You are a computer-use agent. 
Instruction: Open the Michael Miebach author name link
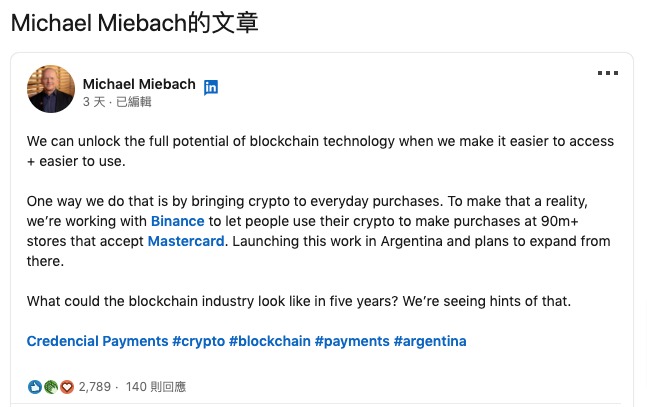pyautogui.click(x=139, y=84)
